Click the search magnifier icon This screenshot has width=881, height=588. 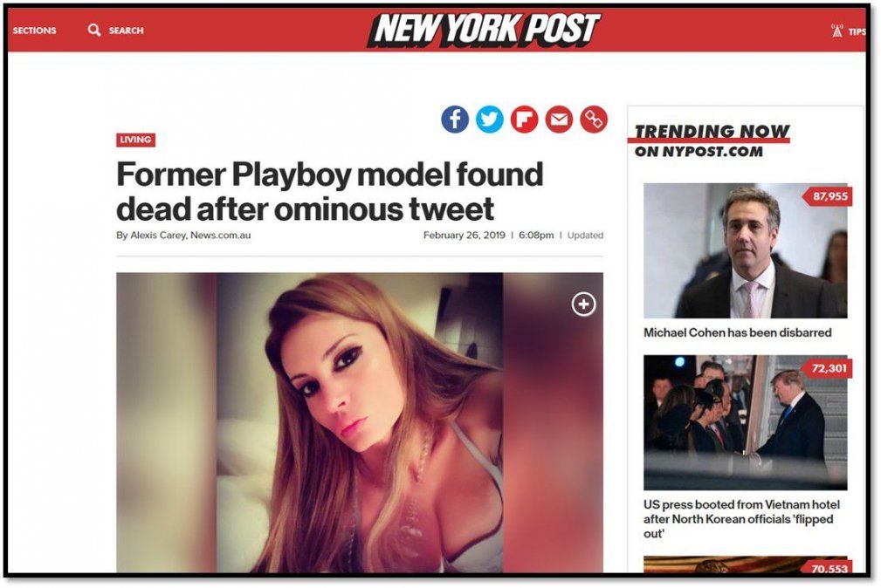[93, 30]
